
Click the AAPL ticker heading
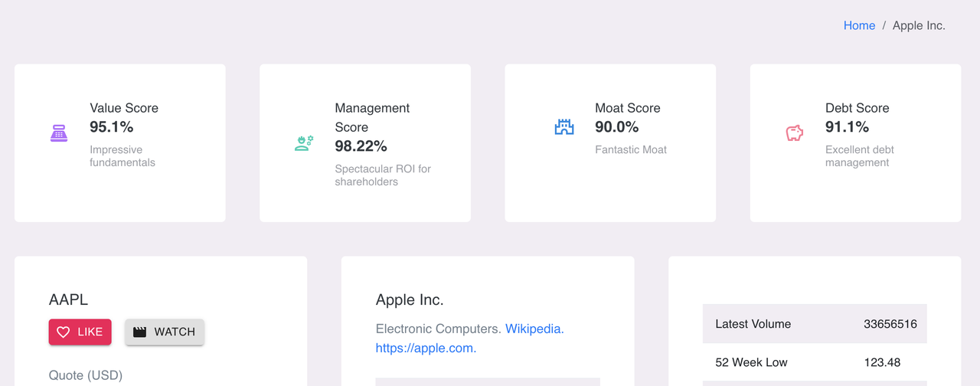[x=68, y=300]
